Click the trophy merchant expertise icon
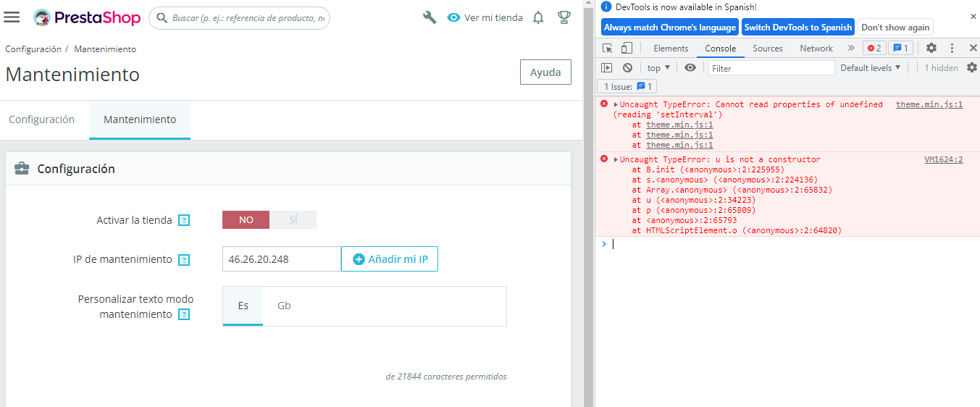980x407 pixels. coord(564,17)
